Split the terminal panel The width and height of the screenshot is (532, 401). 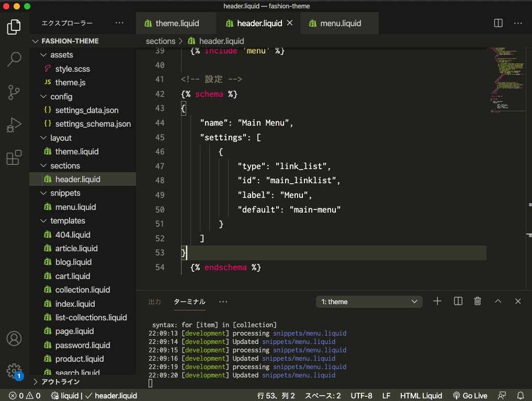coord(458,302)
